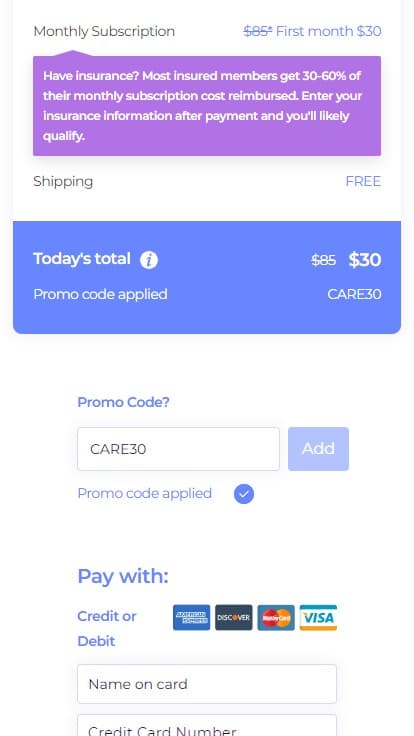Click the promo applied checkmark icon
Viewport: 414px width, 736px height.
(244, 494)
